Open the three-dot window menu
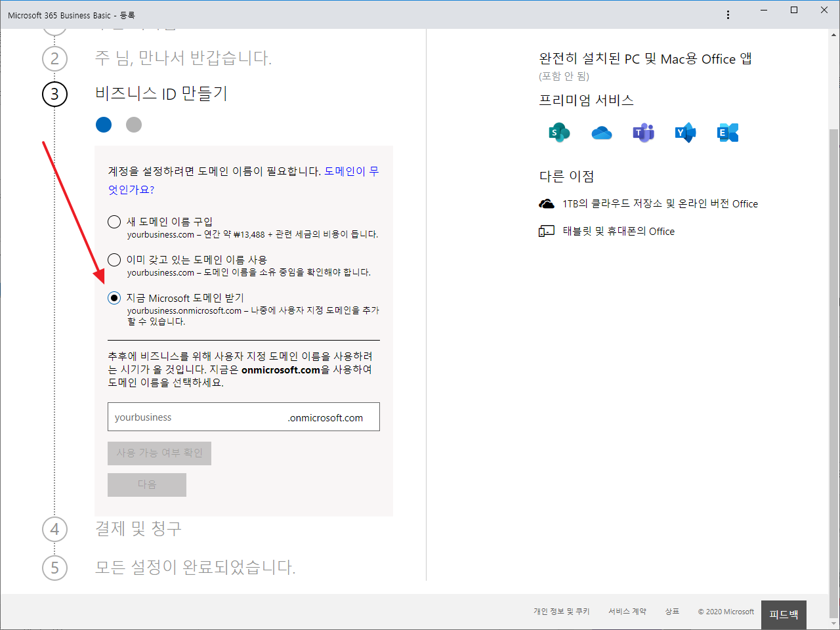The image size is (840, 630). [728, 14]
